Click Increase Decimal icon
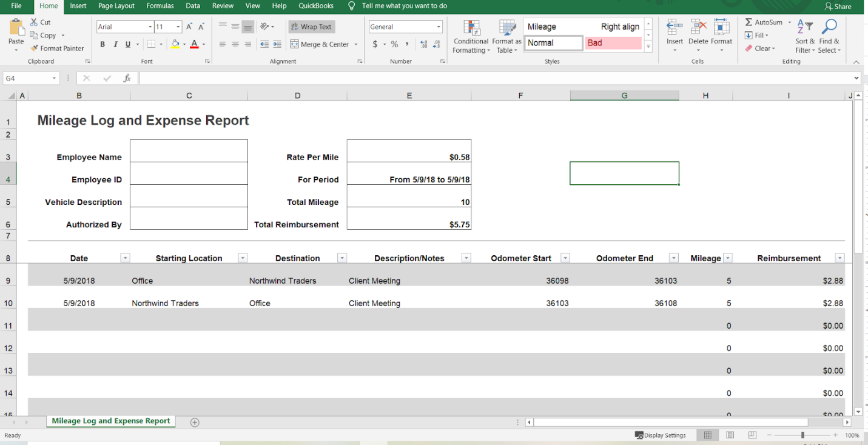The width and height of the screenshot is (868, 445). click(x=423, y=44)
